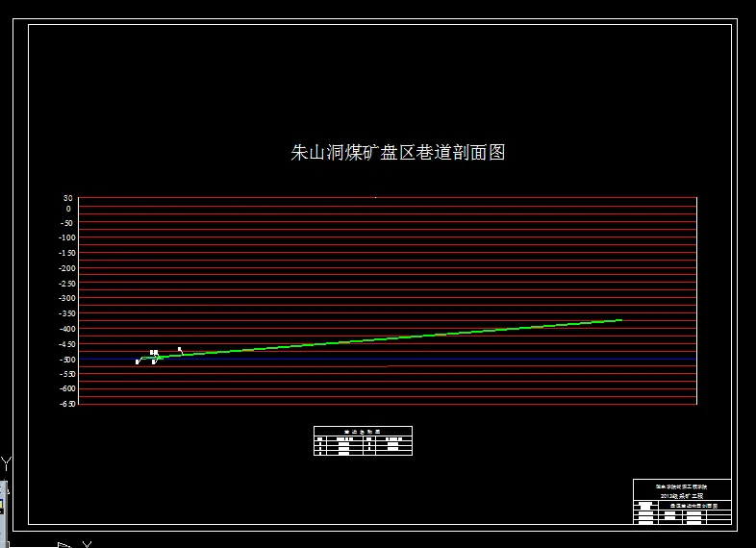Select the drawing title 朱山洞煤矿盘区巷道剖面图

(398, 152)
